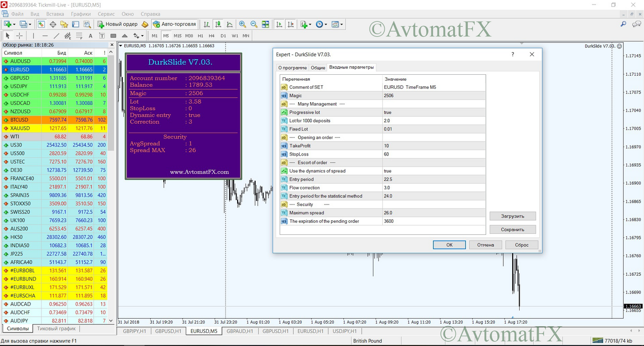Switch chart to candlestick view
Screen dimensions: 644x346
point(218,24)
